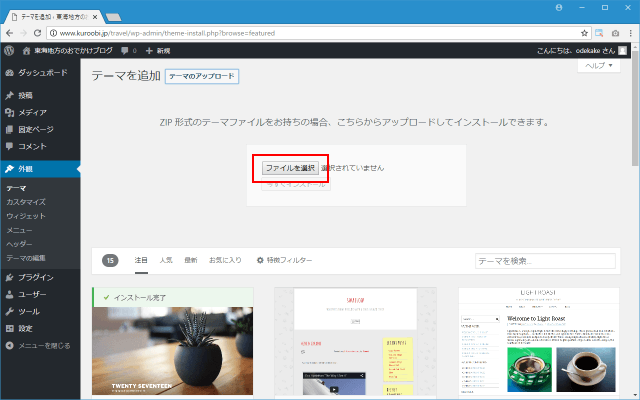Collapse menu with メニューを閉じる
The image size is (640, 400).
[43, 345]
